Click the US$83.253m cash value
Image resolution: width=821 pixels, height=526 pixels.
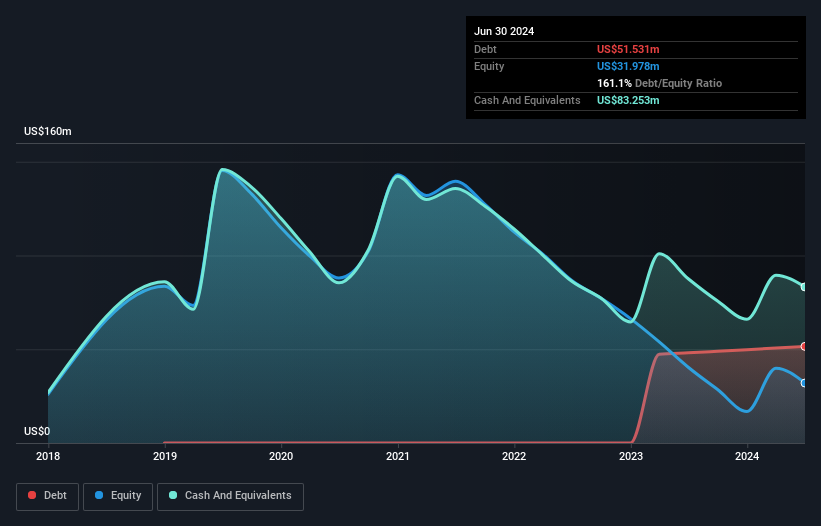628,100
